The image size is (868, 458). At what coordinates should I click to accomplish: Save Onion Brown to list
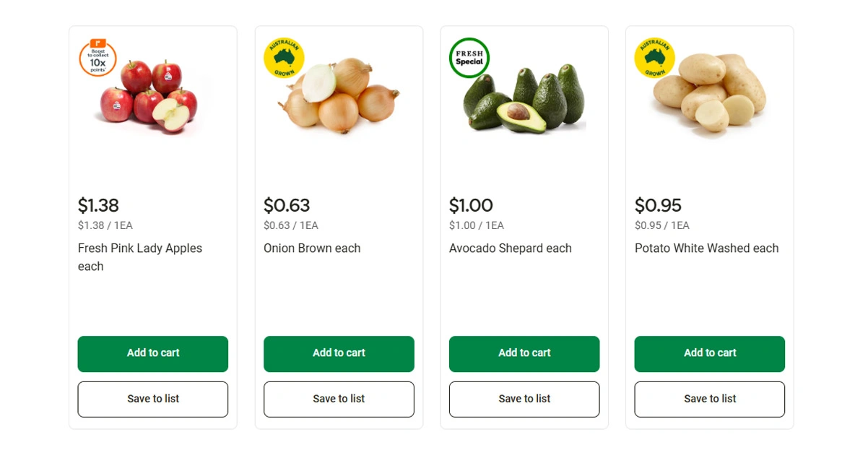(339, 399)
